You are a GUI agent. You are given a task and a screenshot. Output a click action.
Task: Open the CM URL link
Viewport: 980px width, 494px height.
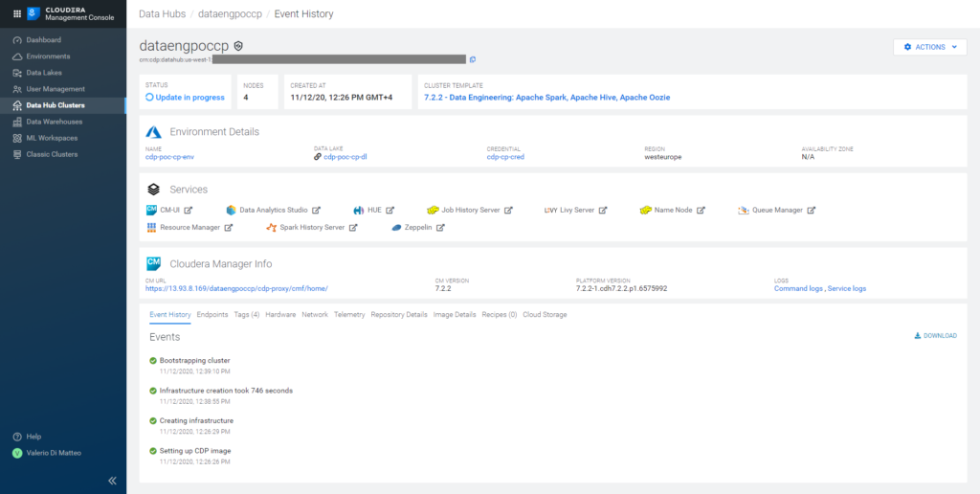click(236, 288)
